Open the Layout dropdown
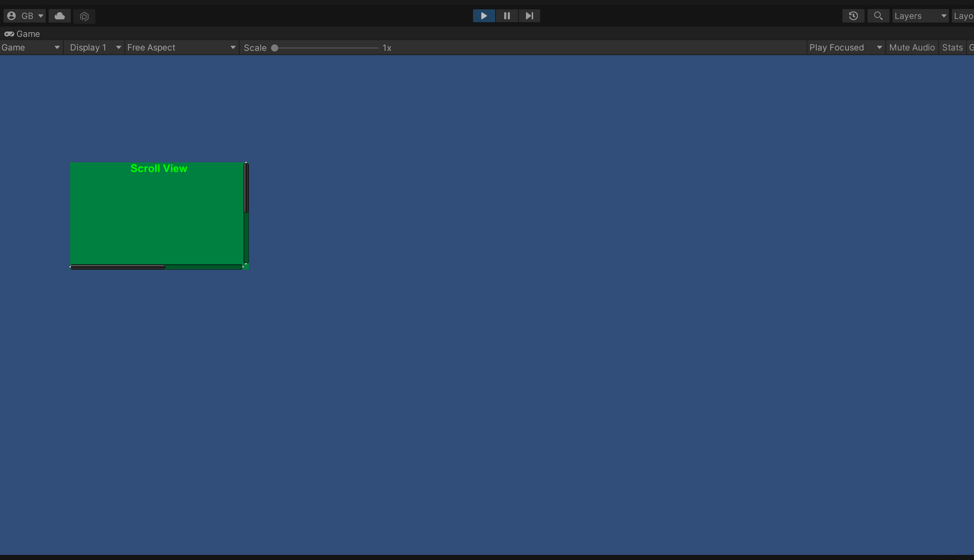 click(963, 16)
